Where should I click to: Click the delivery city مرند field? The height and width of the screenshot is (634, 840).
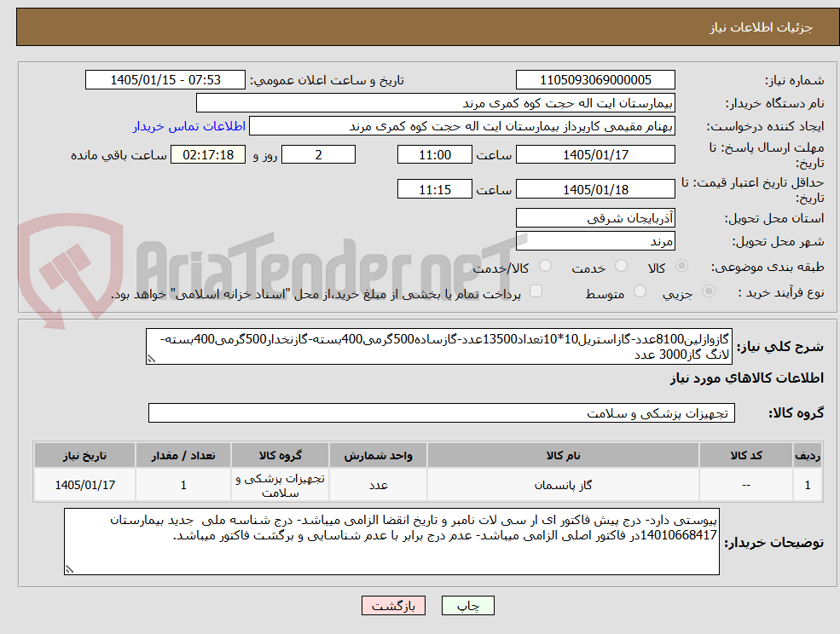pyautogui.click(x=595, y=241)
